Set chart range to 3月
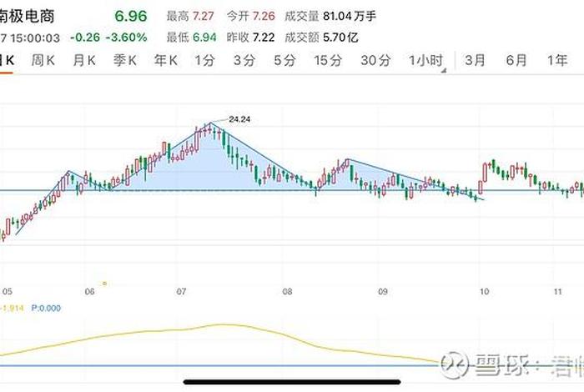 [476, 60]
